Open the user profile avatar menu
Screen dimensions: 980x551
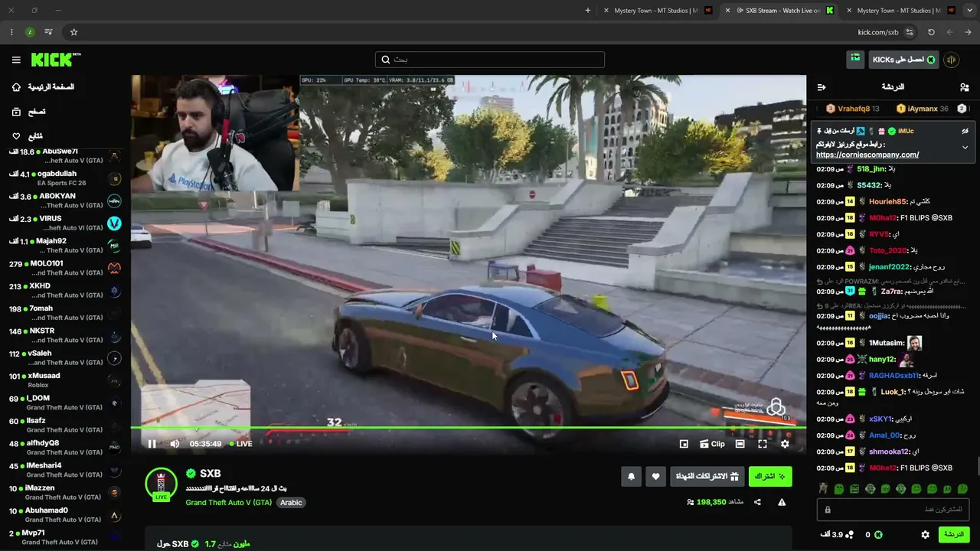[x=952, y=60]
